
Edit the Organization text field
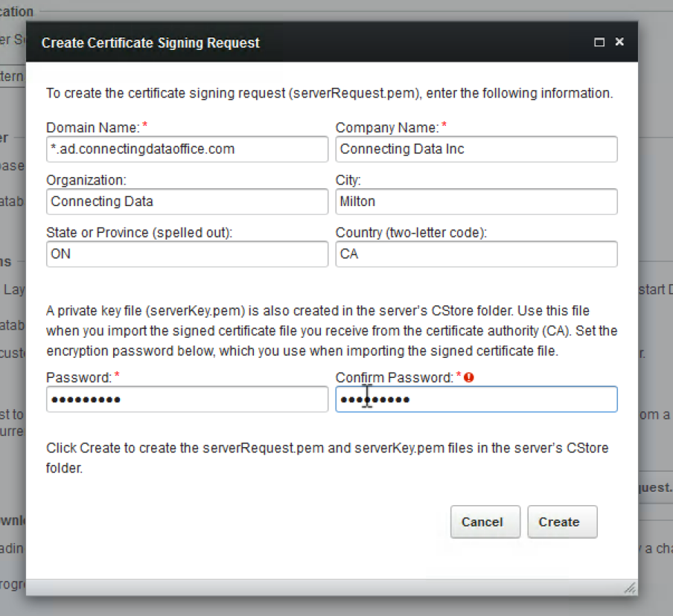click(x=187, y=201)
